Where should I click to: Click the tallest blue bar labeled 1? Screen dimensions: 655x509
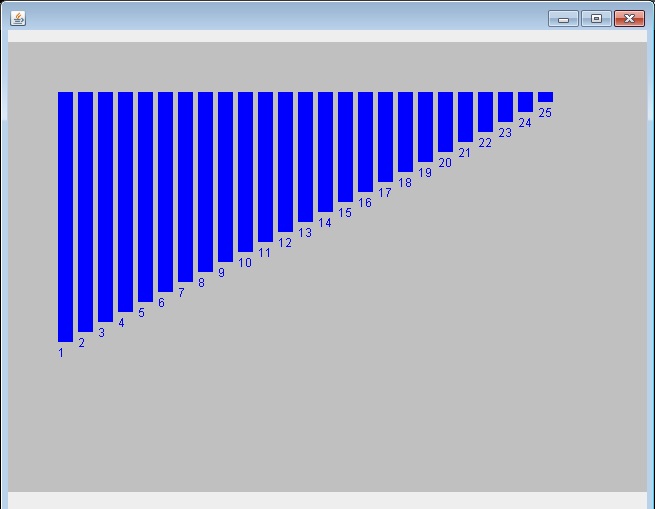tap(65, 216)
